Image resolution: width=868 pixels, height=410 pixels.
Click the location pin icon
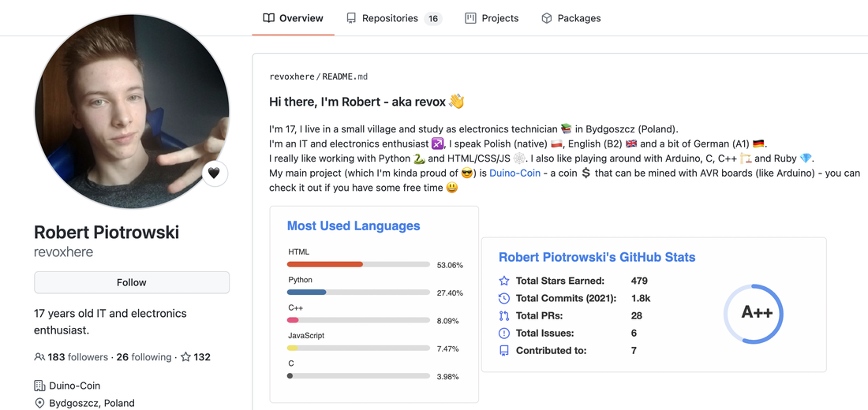point(39,404)
